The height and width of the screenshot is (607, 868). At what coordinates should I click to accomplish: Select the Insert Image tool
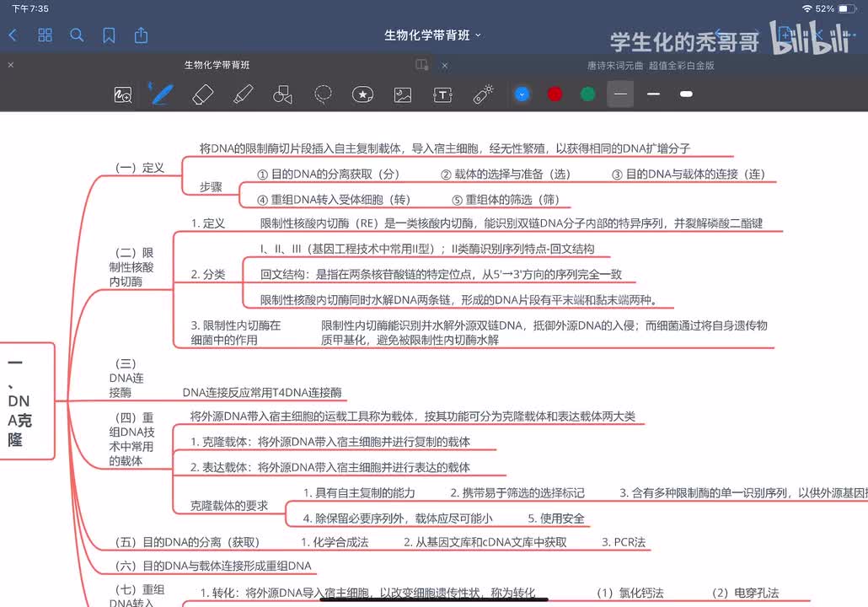(x=403, y=94)
